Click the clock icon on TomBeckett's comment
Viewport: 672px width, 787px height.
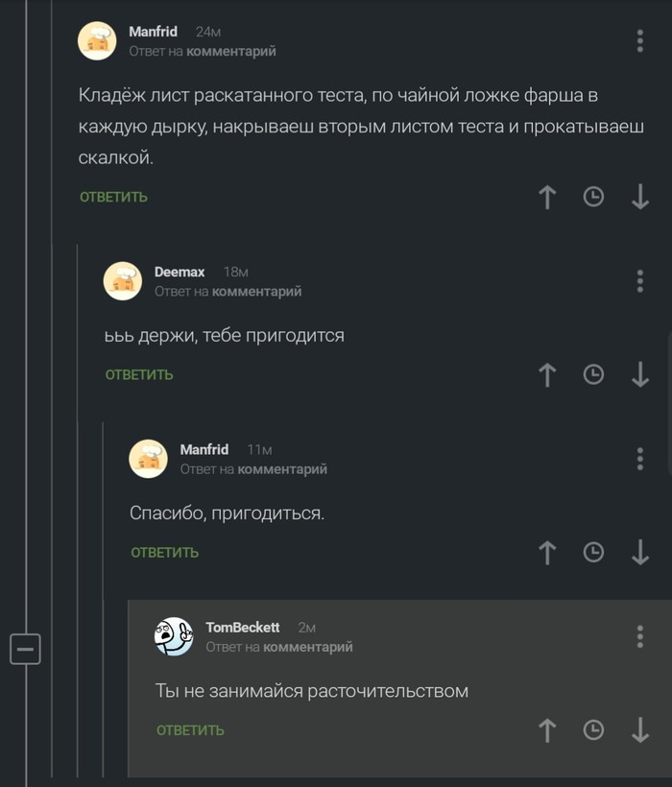click(593, 729)
